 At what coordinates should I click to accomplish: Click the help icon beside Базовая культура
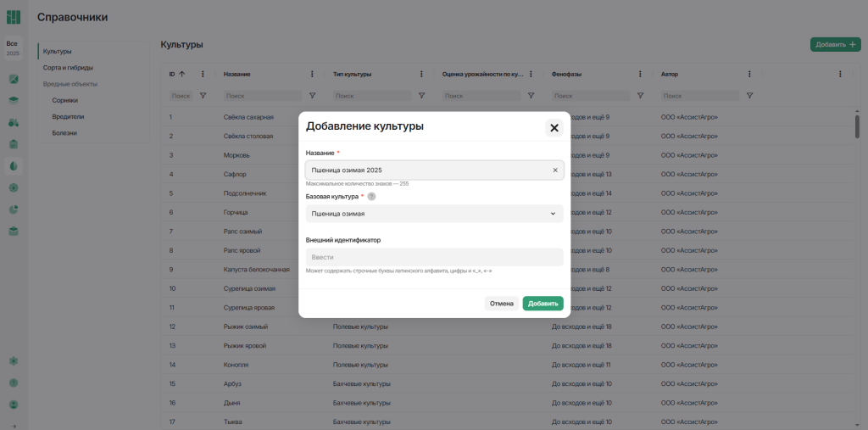point(371,197)
